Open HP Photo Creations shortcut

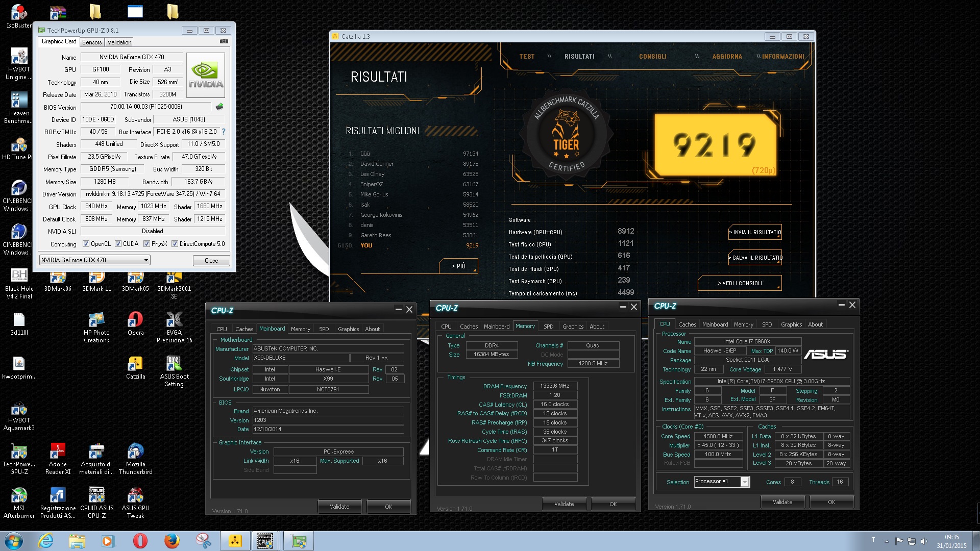[x=96, y=328]
